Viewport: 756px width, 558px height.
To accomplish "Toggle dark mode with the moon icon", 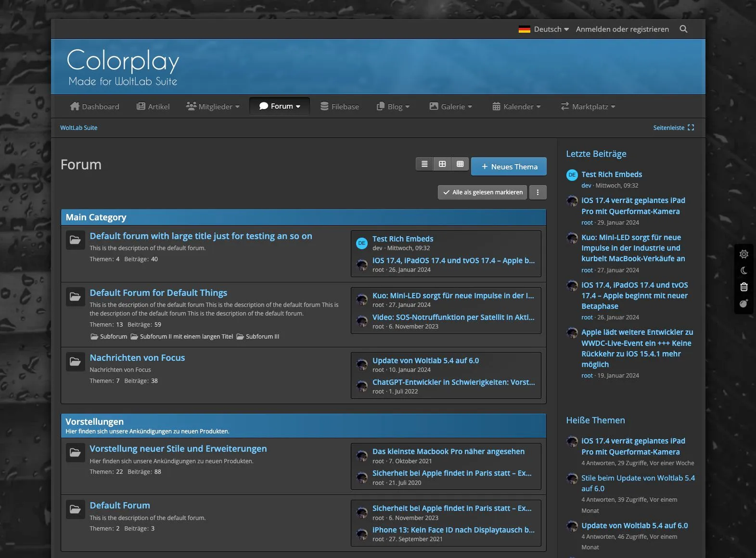I will 743,271.
